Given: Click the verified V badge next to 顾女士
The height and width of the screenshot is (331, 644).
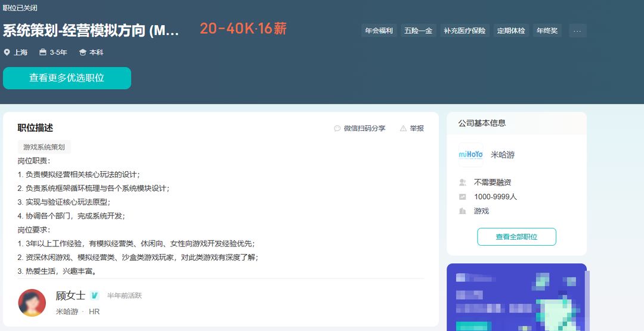Looking at the screenshot, I should point(94,295).
